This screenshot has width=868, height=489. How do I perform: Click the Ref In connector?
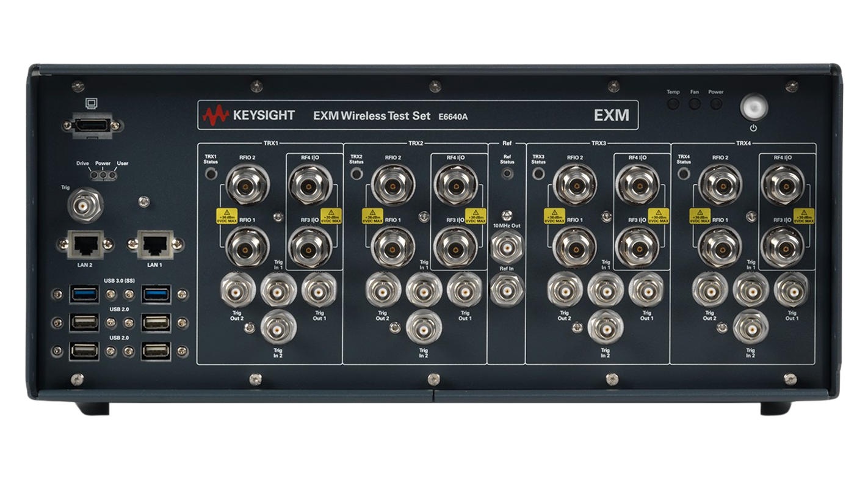507,289
